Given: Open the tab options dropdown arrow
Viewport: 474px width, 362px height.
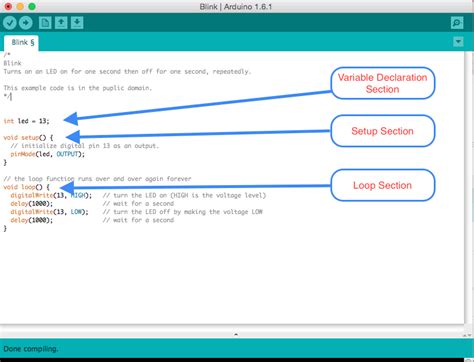Looking at the screenshot, I should pyautogui.click(x=458, y=42).
